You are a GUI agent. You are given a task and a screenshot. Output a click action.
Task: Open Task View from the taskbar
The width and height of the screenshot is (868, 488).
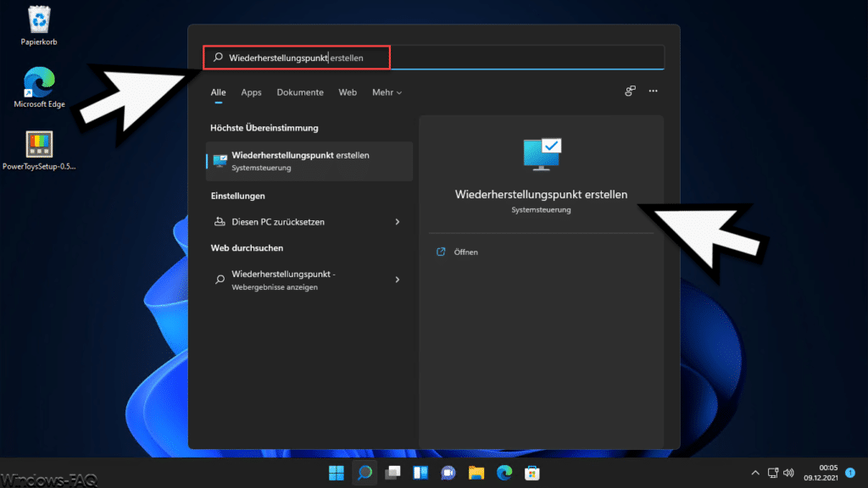392,473
